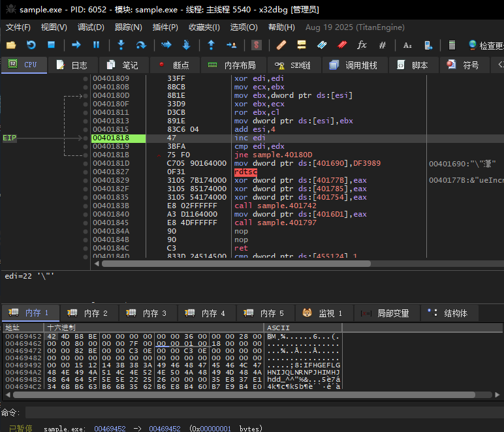
Task: Stop debugging with the square stop icon
Action: click(x=51, y=45)
